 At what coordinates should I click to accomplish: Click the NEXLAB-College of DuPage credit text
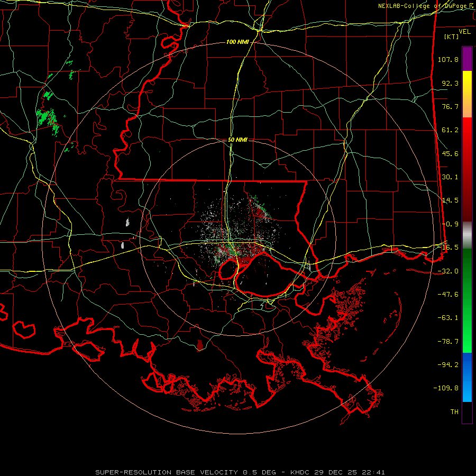(x=425, y=6)
